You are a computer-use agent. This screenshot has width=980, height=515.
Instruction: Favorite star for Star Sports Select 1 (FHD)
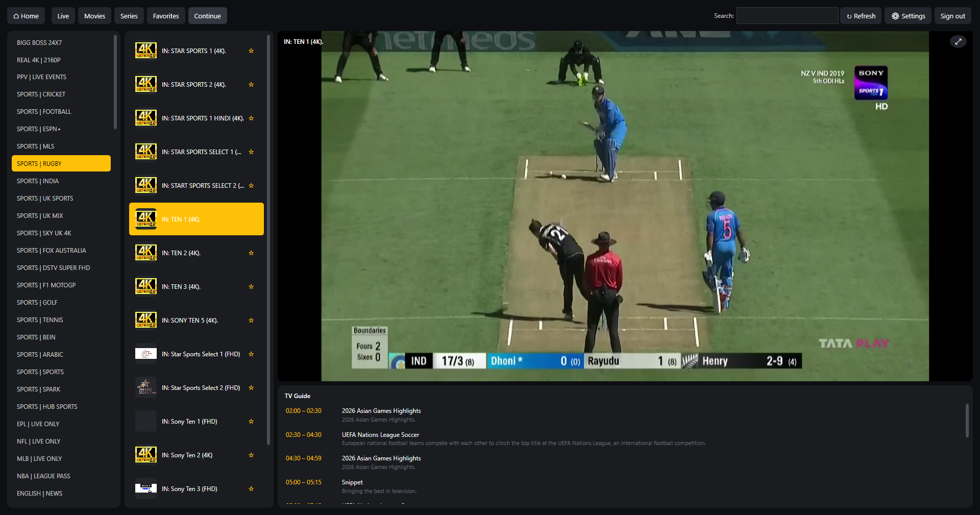(251, 354)
